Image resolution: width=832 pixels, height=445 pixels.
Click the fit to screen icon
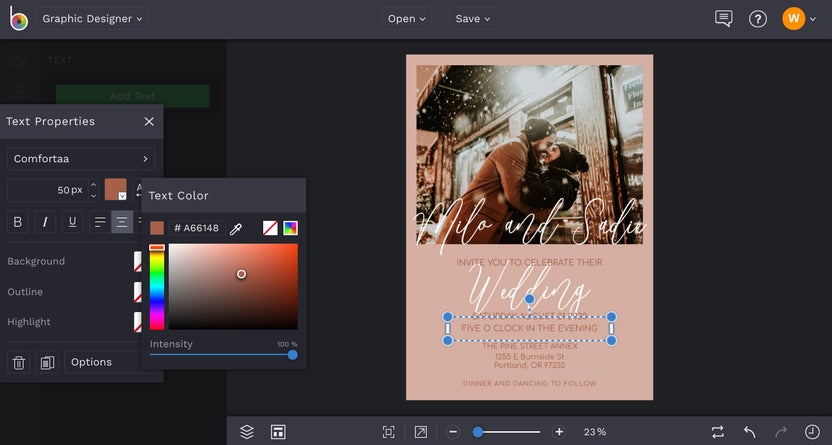coord(388,432)
